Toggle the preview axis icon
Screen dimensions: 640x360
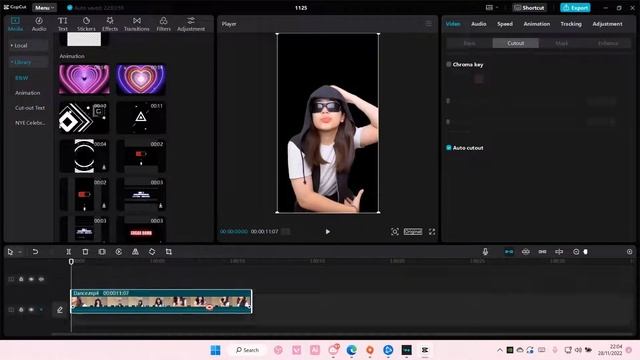[559, 252]
